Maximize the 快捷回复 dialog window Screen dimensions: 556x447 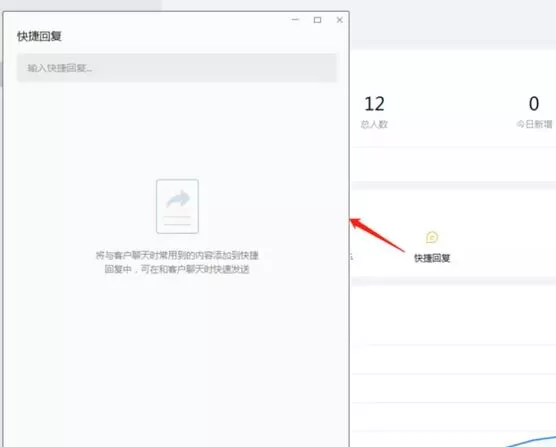(317, 20)
